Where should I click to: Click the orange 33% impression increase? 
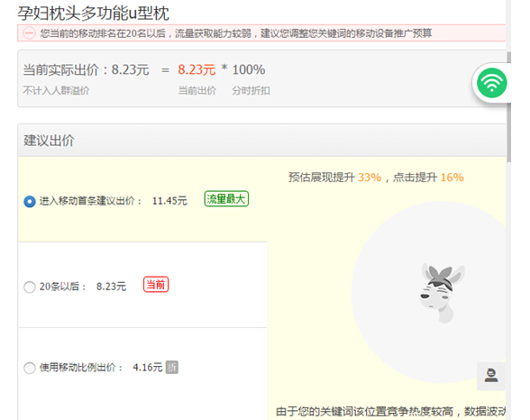point(370,177)
